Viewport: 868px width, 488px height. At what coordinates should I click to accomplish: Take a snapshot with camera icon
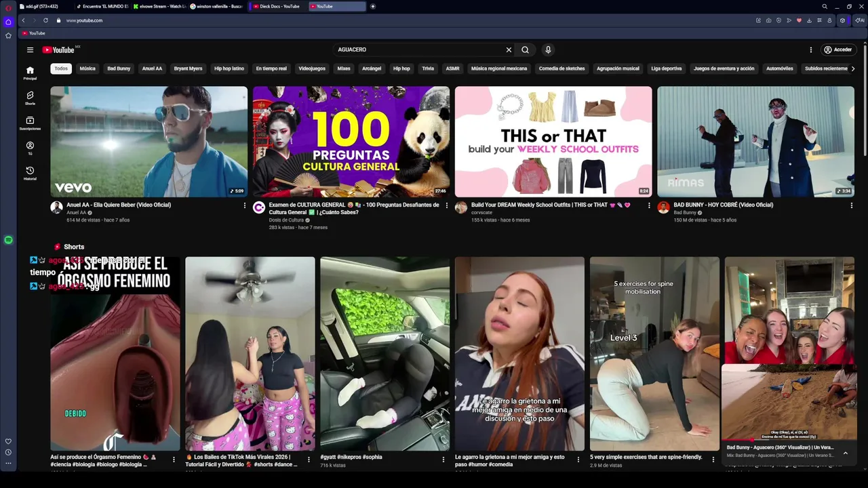(x=768, y=20)
